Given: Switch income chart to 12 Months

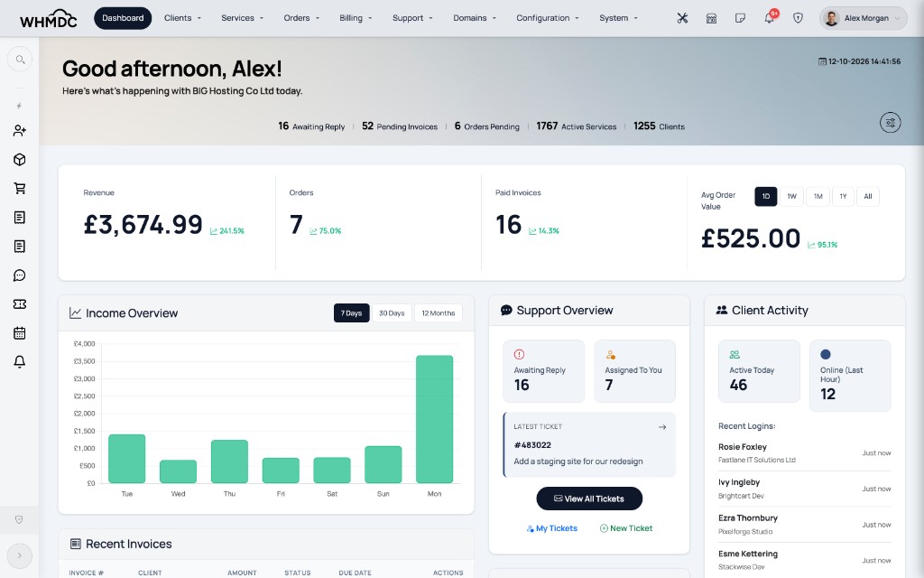Looking at the screenshot, I should (439, 313).
